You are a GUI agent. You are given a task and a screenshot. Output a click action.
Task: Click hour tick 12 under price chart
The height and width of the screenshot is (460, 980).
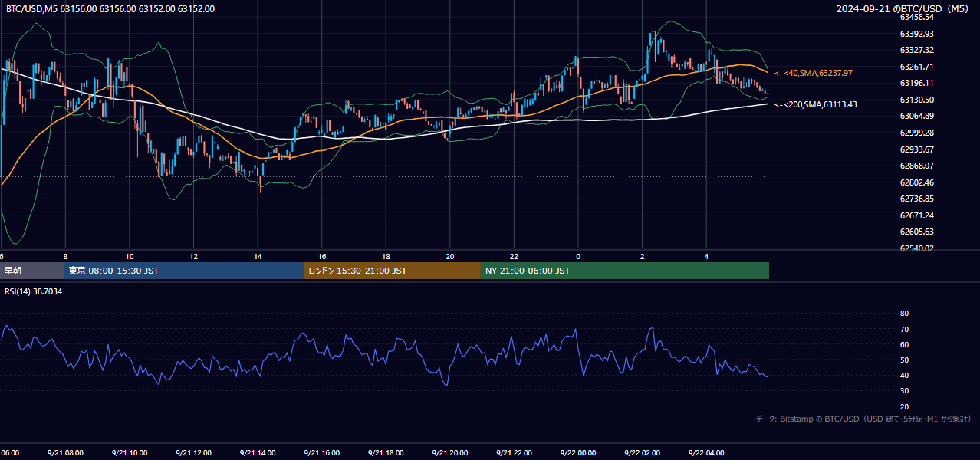pos(194,256)
